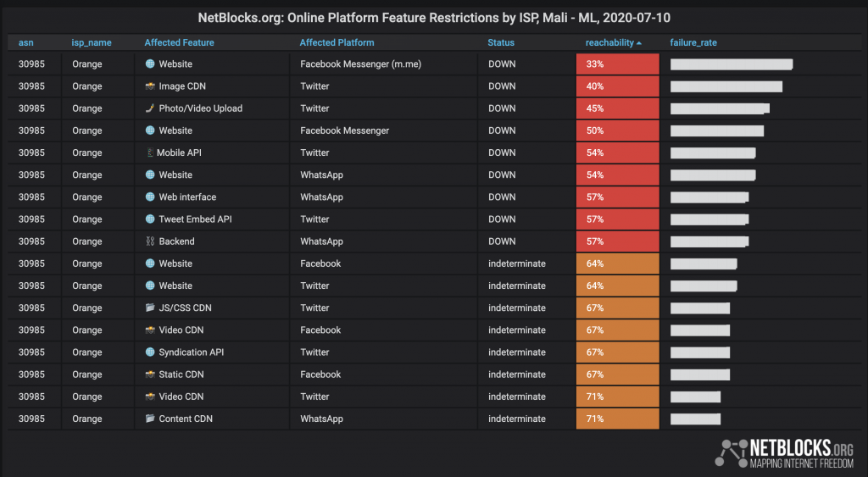
Task: Click the orange 71% cell for WhatsApp Content CDN
Action: (x=618, y=419)
